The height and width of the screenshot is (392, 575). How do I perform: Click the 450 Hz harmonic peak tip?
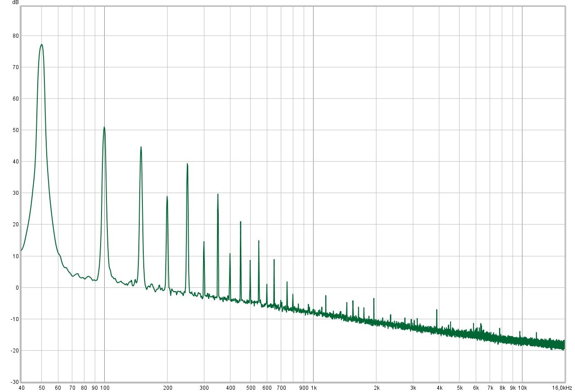(x=240, y=221)
